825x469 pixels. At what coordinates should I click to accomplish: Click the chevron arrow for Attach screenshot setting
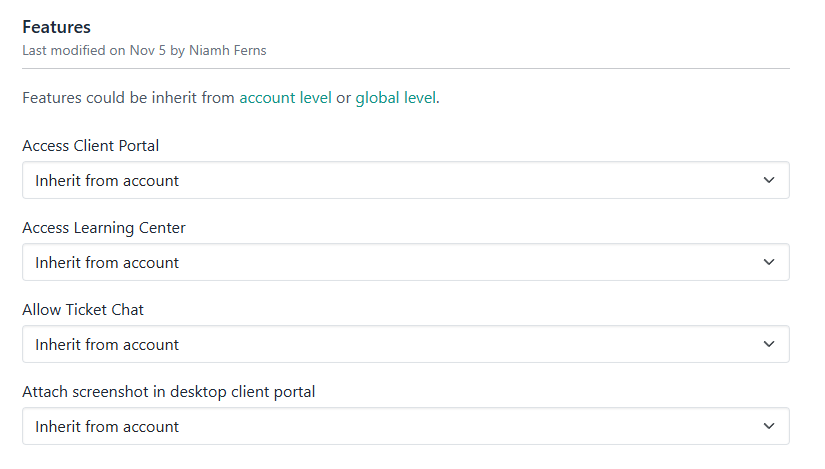(x=768, y=427)
